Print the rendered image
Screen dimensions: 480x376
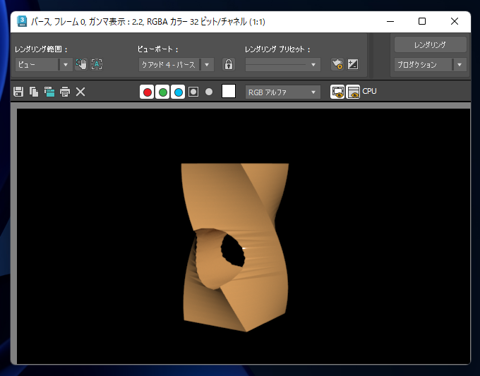click(65, 92)
